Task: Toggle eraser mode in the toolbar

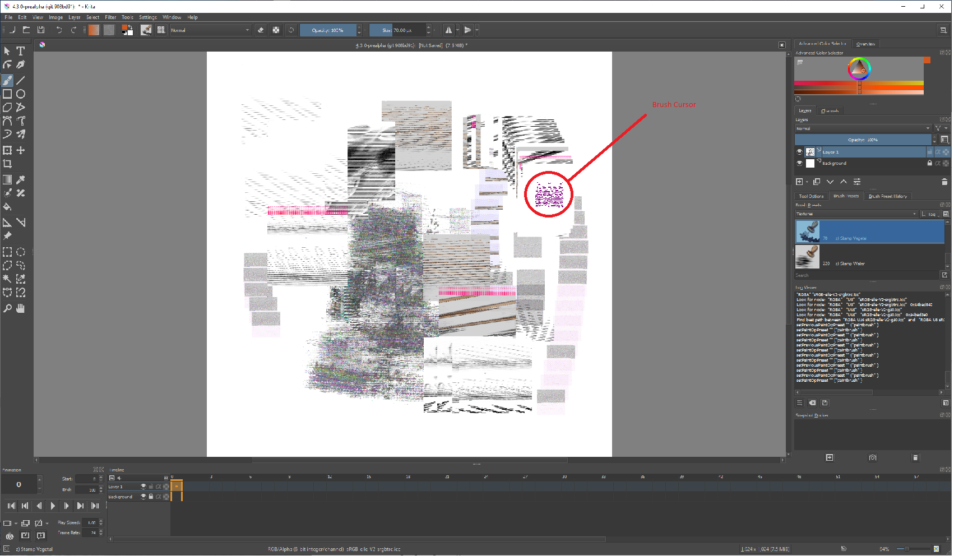Action: (x=261, y=30)
